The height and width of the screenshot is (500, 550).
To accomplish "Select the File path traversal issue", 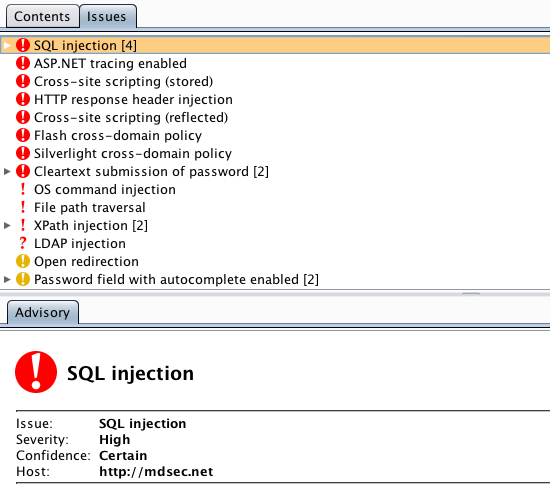I will (89, 207).
